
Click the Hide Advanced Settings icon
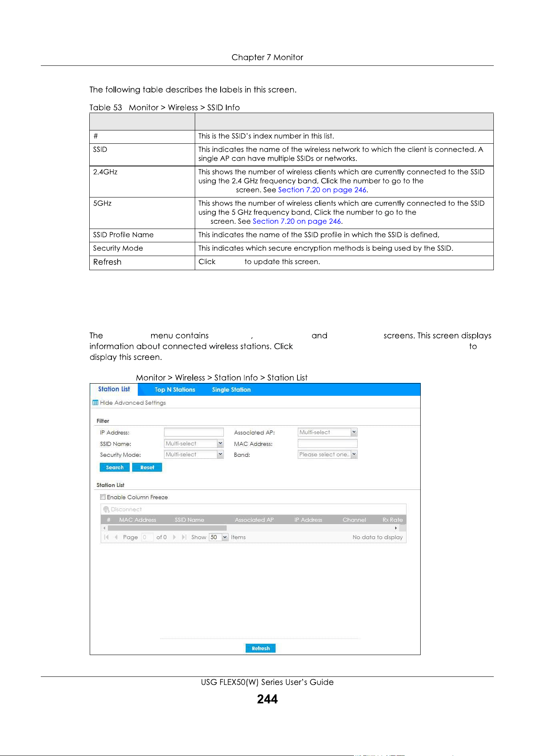tap(95, 403)
